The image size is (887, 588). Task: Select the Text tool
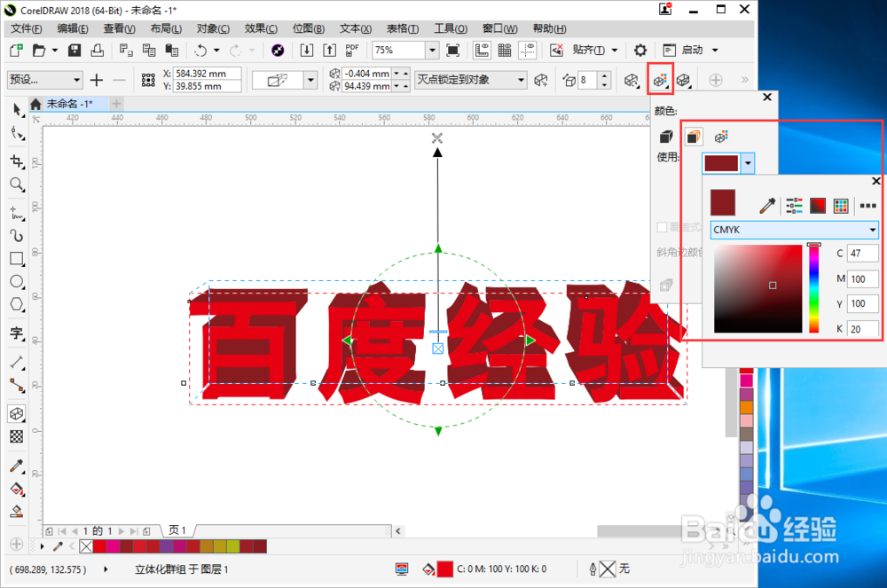tap(17, 333)
